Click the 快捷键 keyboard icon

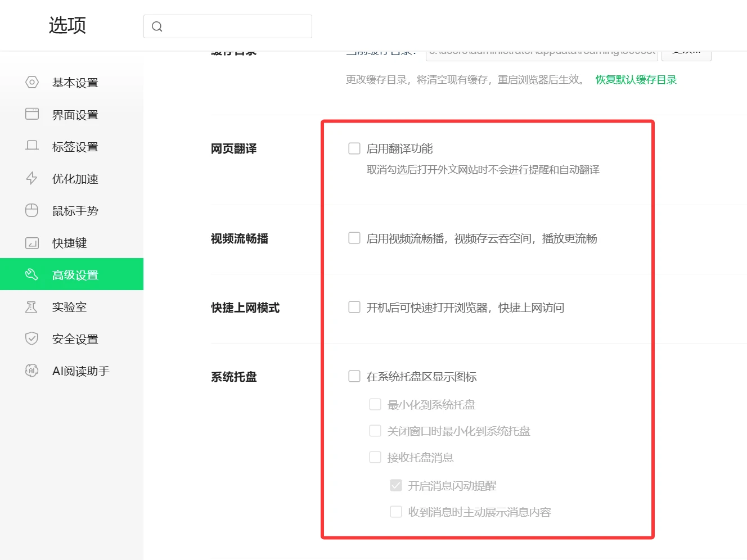pos(32,243)
